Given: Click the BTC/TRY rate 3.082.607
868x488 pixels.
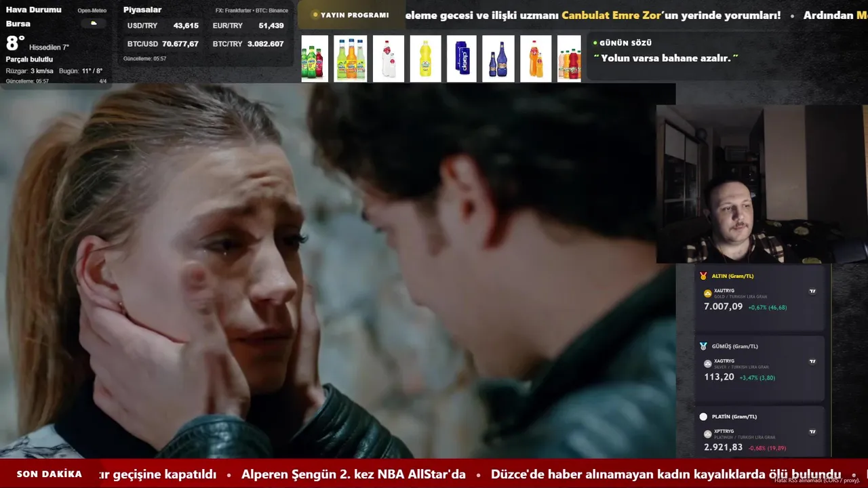Looking at the screenshot, I should [266, 44].
